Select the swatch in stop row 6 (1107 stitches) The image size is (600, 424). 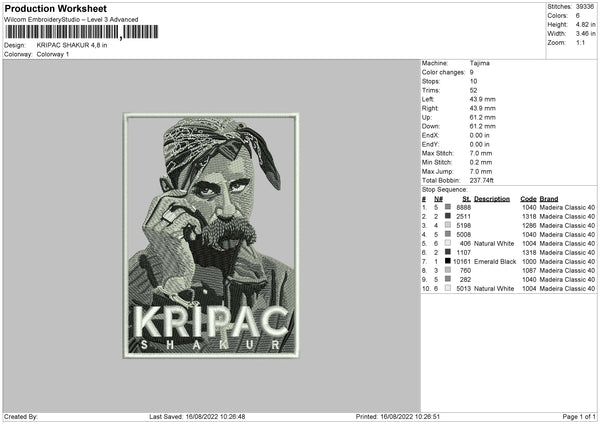(x=448, y=252)
